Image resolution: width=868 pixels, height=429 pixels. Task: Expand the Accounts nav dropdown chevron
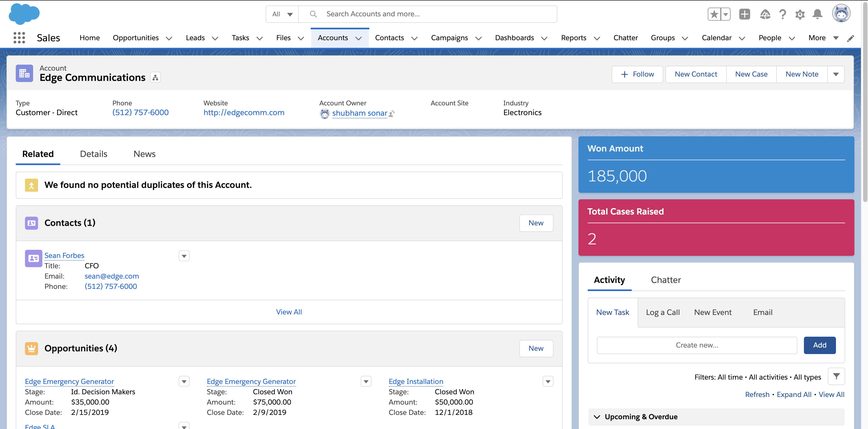pos(358,38)
